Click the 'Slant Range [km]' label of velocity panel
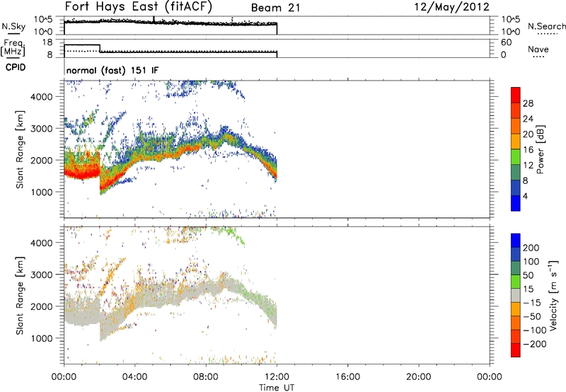The height and width of the screenshot is (392, 566). click(x=20, y=296)
